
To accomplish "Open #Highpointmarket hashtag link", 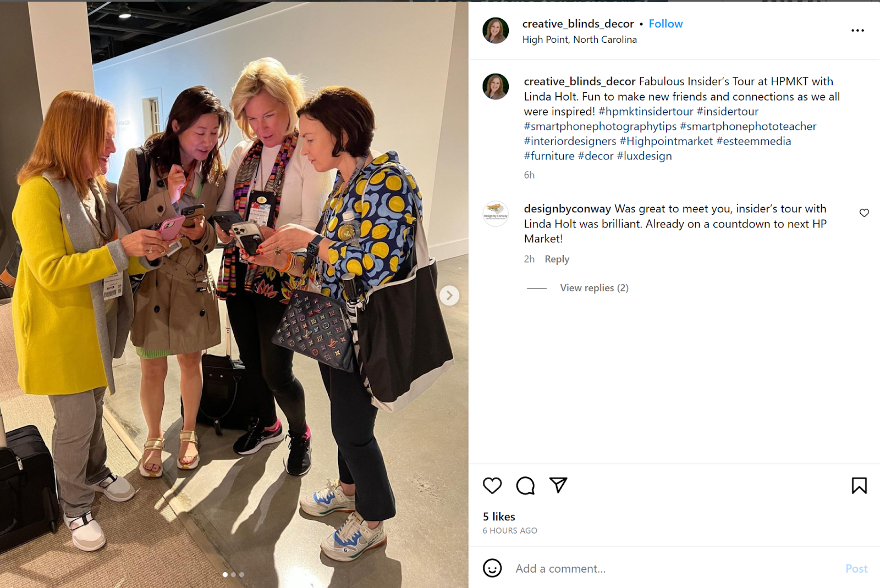I will coord(666,141).
